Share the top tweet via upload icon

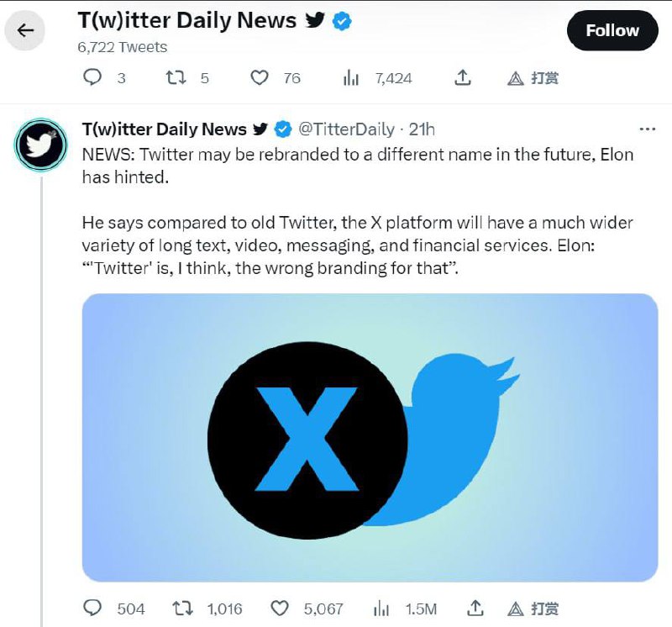pos(462,78)
